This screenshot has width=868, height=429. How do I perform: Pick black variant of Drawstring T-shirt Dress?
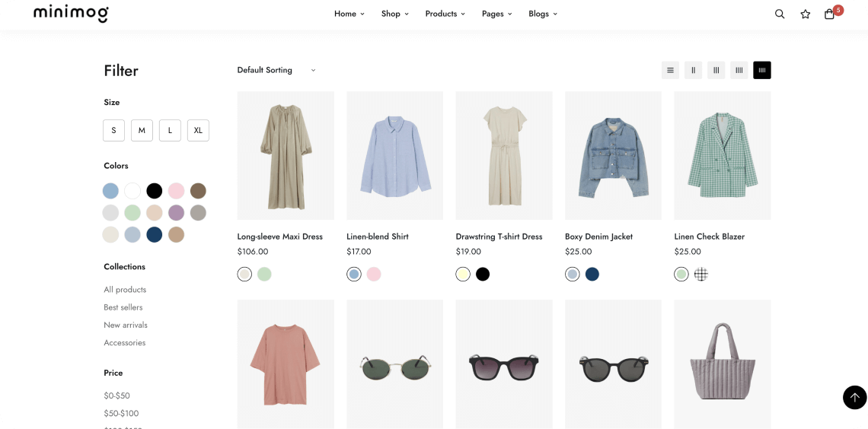[483, 274]
